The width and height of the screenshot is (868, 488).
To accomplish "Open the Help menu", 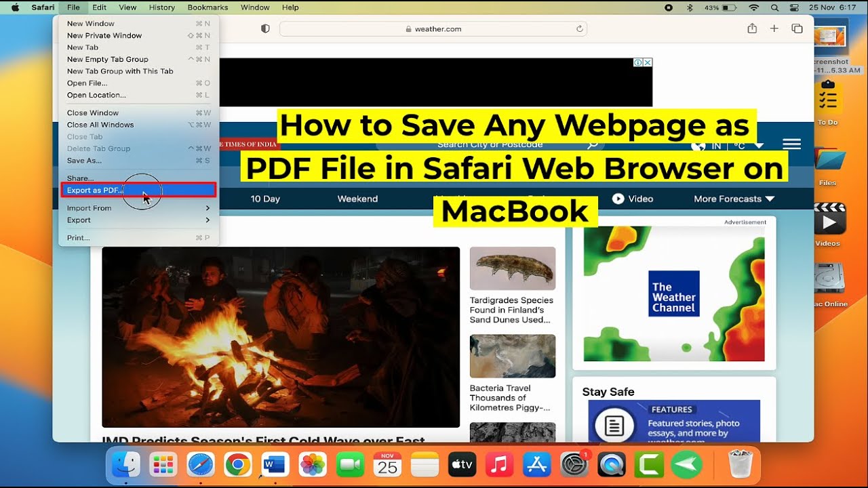I will point(290,7).
